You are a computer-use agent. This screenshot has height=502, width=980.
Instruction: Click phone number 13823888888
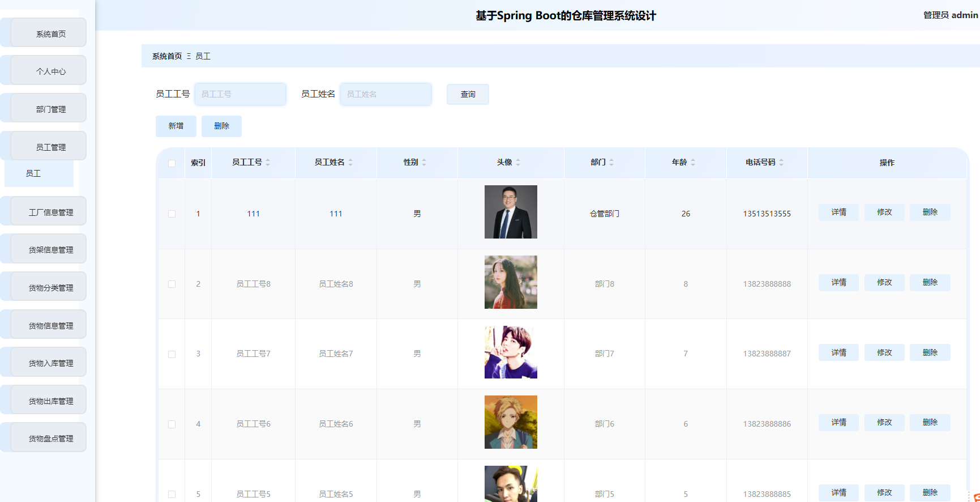pyautogui.click(x=767, y=284)
